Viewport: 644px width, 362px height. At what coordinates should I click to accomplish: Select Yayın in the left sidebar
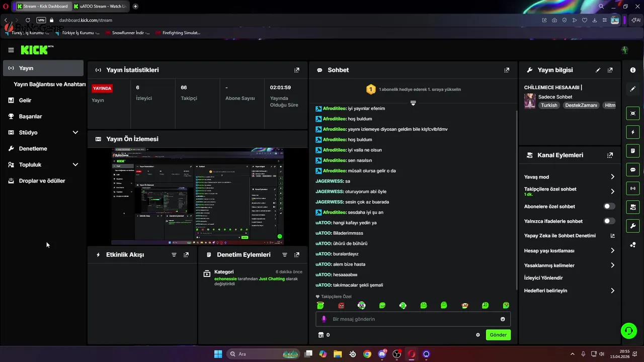click(43, 68)
